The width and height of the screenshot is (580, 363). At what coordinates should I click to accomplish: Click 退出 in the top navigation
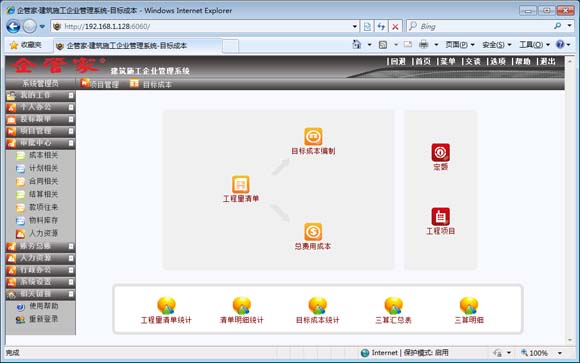pos(548,61)
